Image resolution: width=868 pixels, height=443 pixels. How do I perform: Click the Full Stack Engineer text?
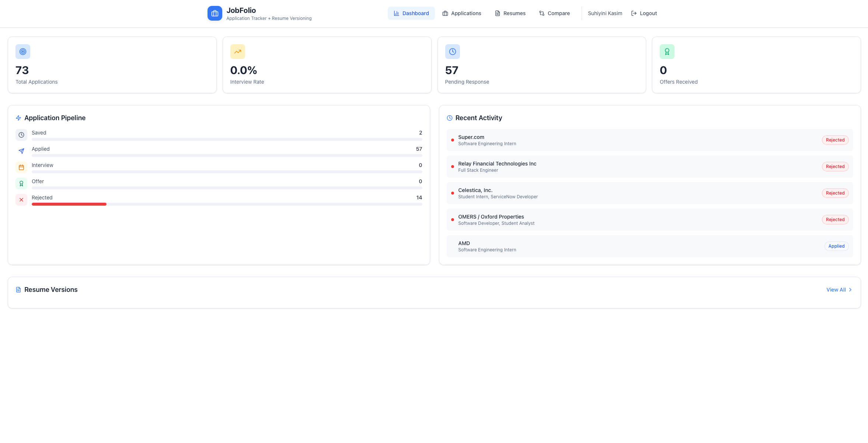coord(478,170)
